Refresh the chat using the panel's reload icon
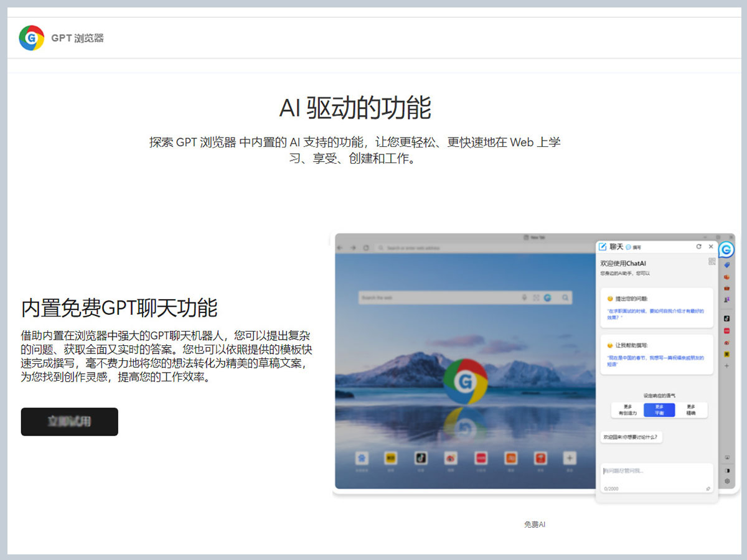This screenshot has width=747, height=560. click(x=698, y=247)
